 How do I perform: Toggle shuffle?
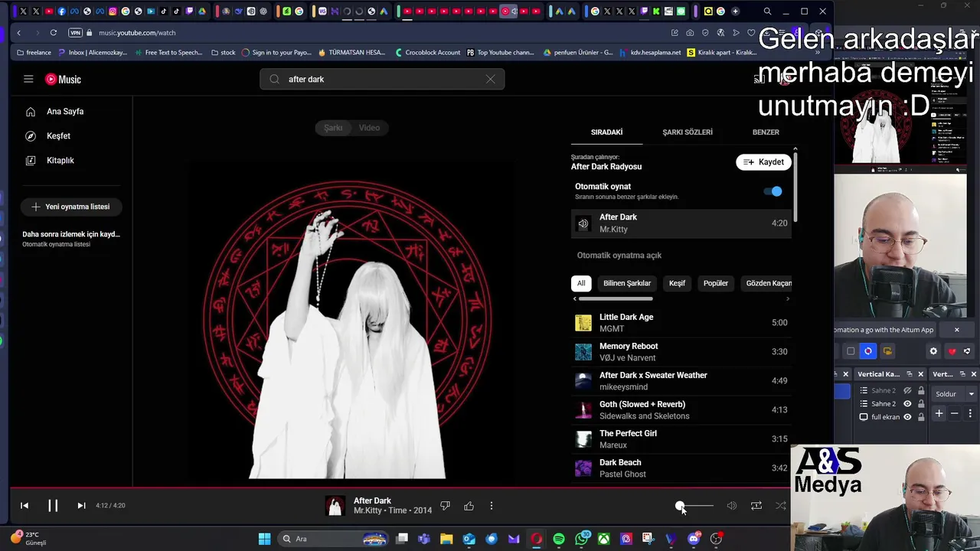point(781,506)
